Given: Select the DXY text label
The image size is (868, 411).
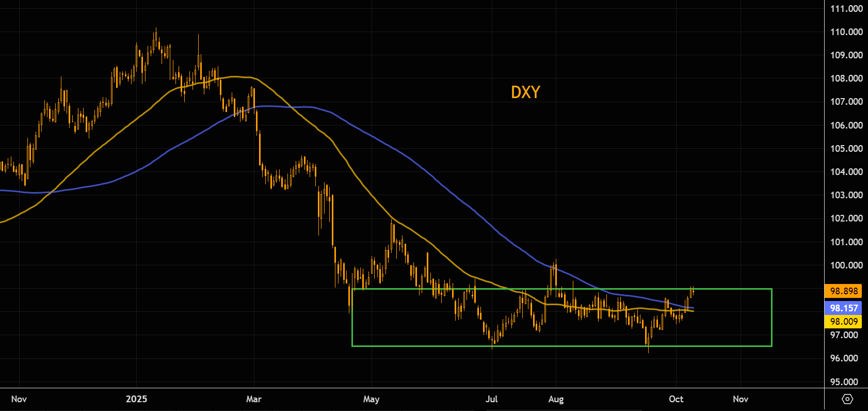Looking at the screenshot, I should 525,92.
